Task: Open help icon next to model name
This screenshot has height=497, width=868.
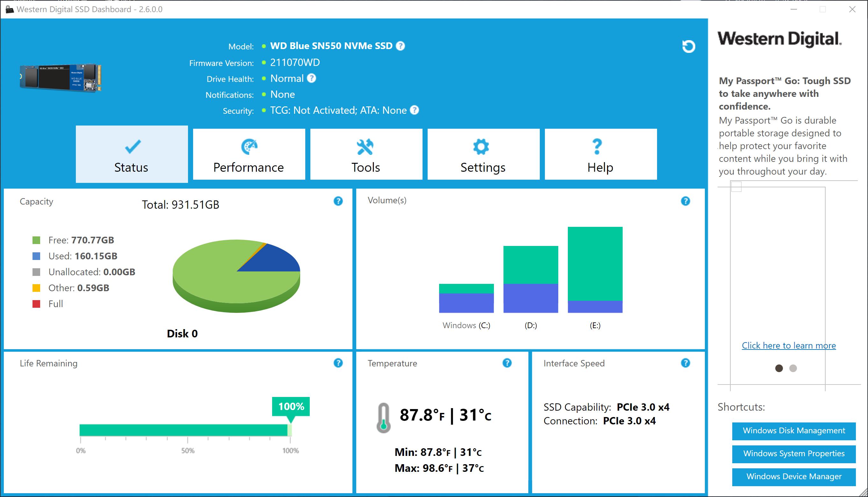Action: coord(400,46)
